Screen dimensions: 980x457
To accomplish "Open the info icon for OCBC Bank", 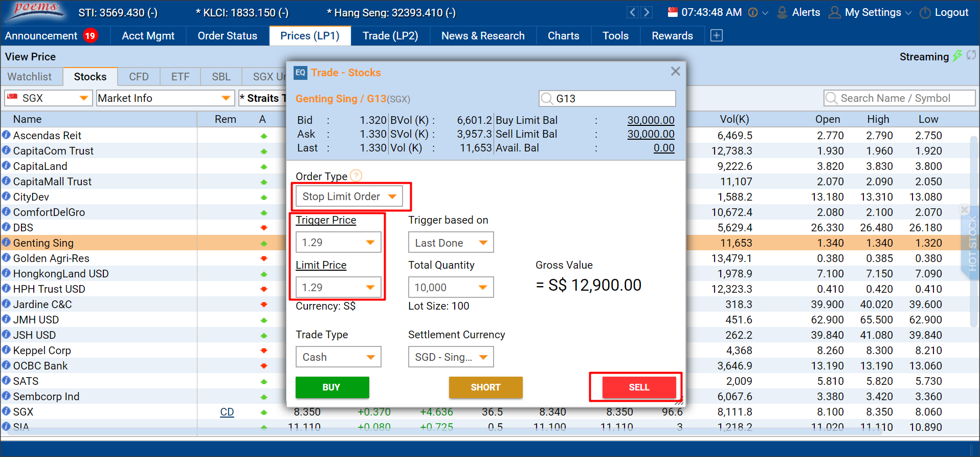I will tap(6, 365).
